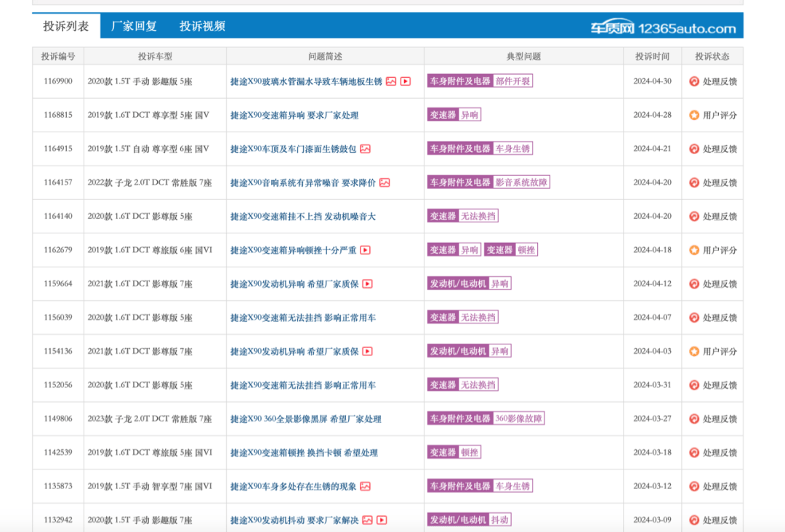The width and height of the screenshot is (785, 532).
Task: Click 处理反馈 status icon for complaint 1142539
Action: point(694,453)
